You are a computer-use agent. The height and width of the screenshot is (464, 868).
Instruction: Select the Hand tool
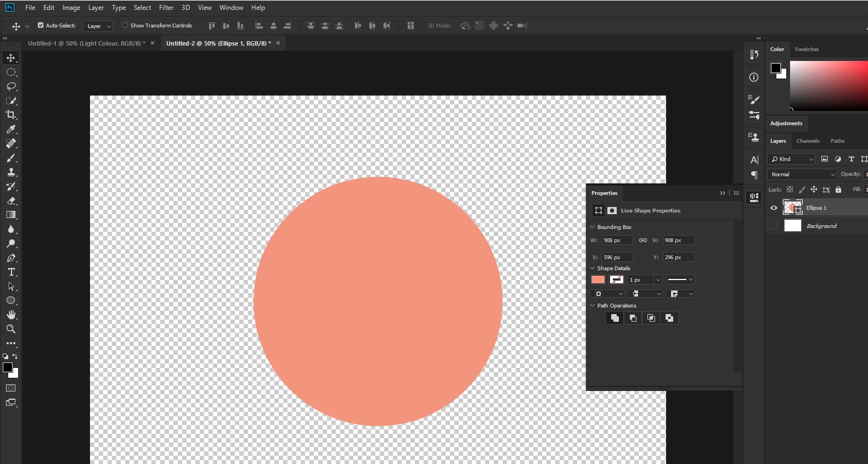11,315
